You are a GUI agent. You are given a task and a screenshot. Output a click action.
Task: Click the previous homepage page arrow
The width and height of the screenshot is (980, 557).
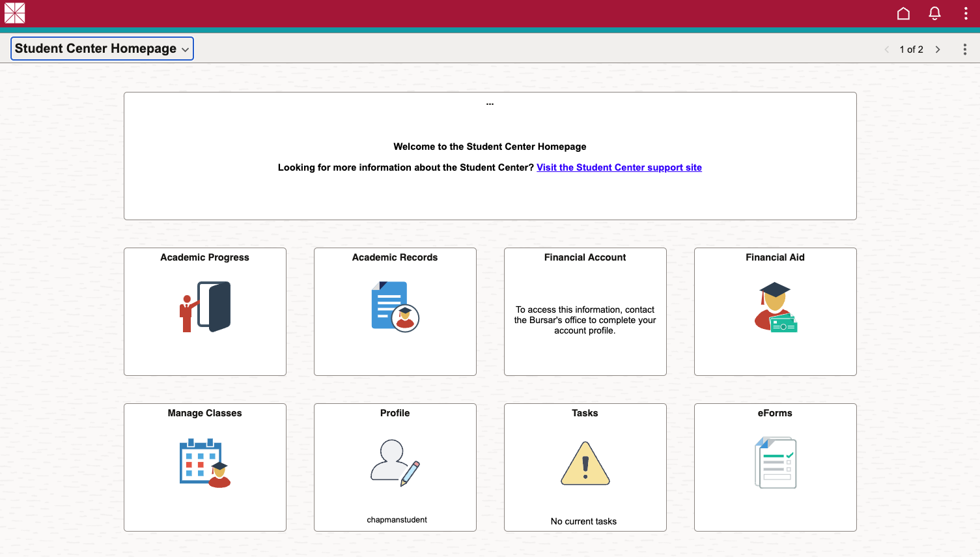pos(886,50)
